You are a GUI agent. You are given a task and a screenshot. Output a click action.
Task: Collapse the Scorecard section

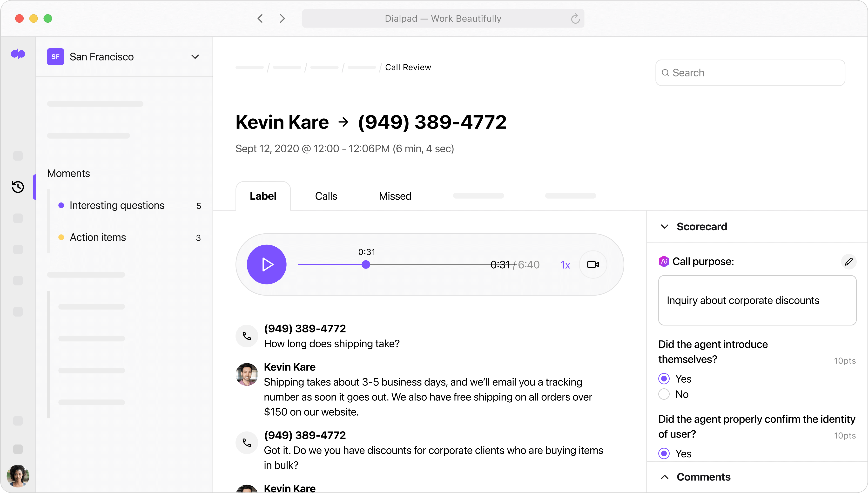(665, 227)
